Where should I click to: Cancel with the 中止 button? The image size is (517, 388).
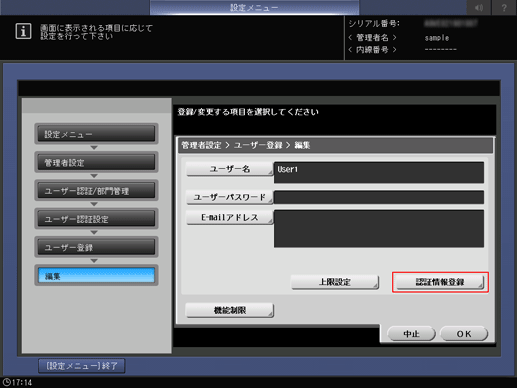coord(411,334)
